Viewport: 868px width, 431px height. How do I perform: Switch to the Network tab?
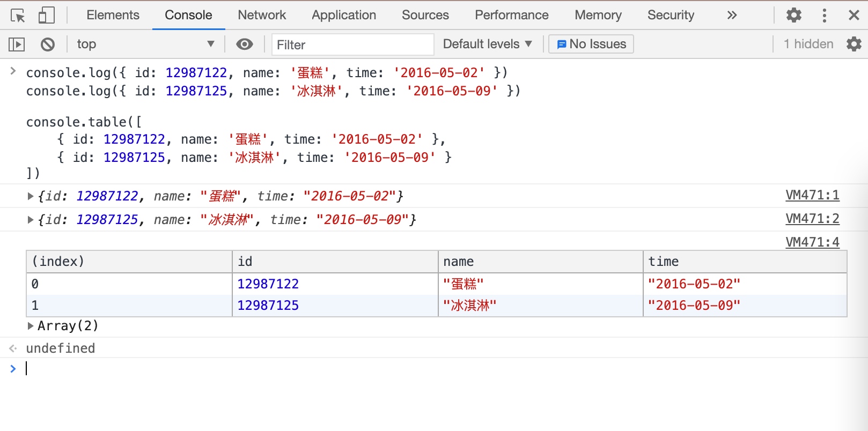click(262, 16)
